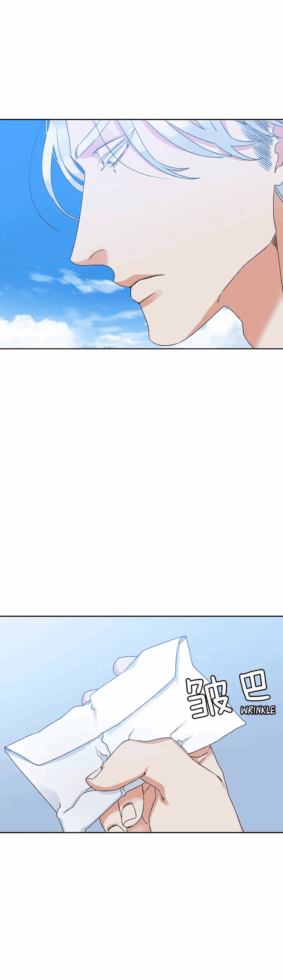Click the WRINKLE translation text
Viewport: 283px width, 980px height.
(x=258, y=710)
